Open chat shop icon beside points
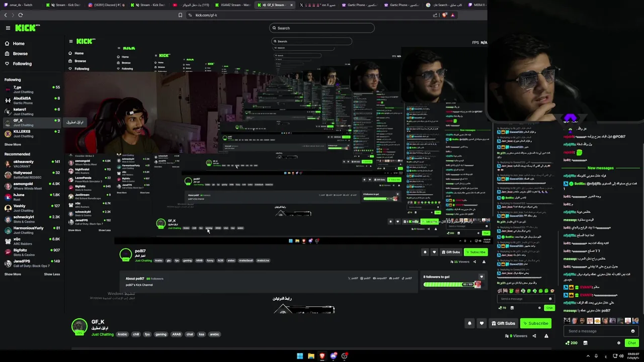644x362 pixels. tap(585, 343)
